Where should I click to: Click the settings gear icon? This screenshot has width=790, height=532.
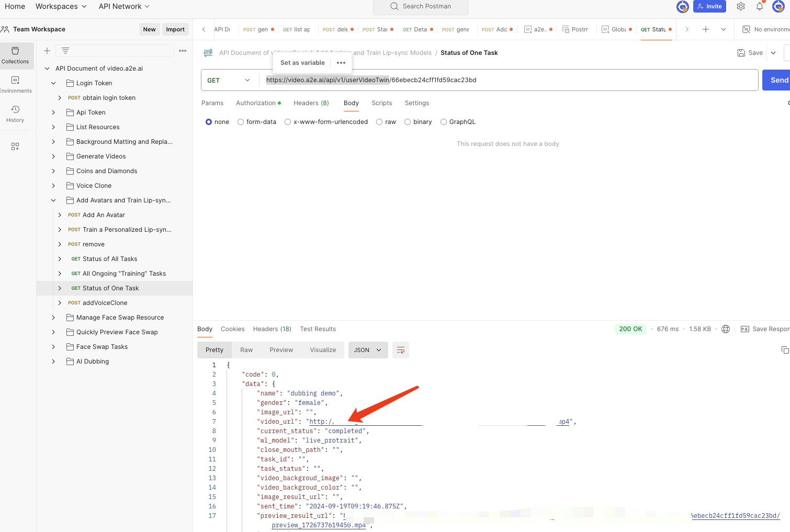[740, 7]
